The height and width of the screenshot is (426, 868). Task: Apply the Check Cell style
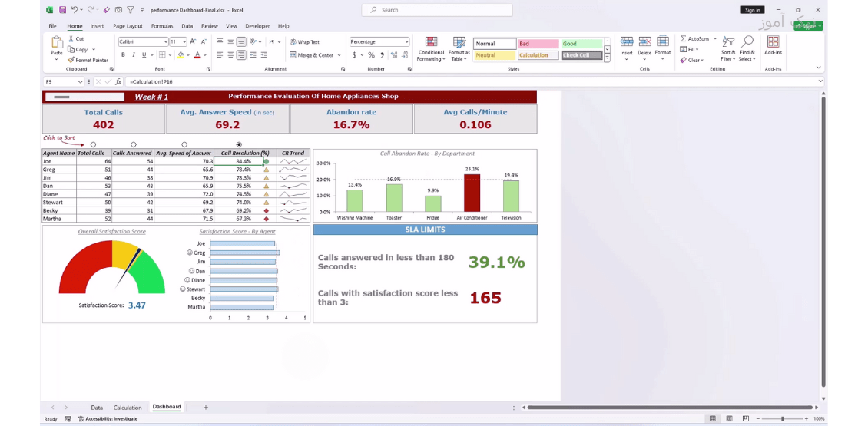pyautogui.click(x=581, y=55)
